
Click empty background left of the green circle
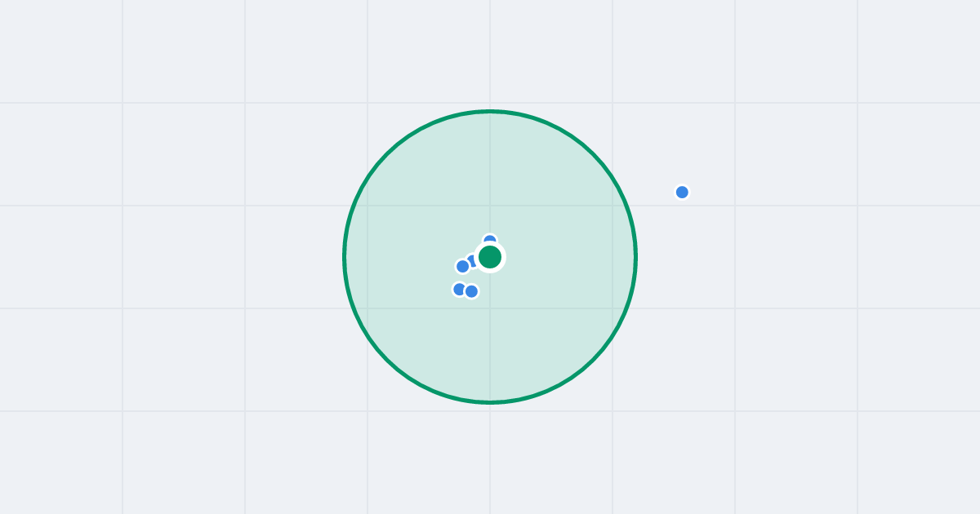[x=204, y=257]
